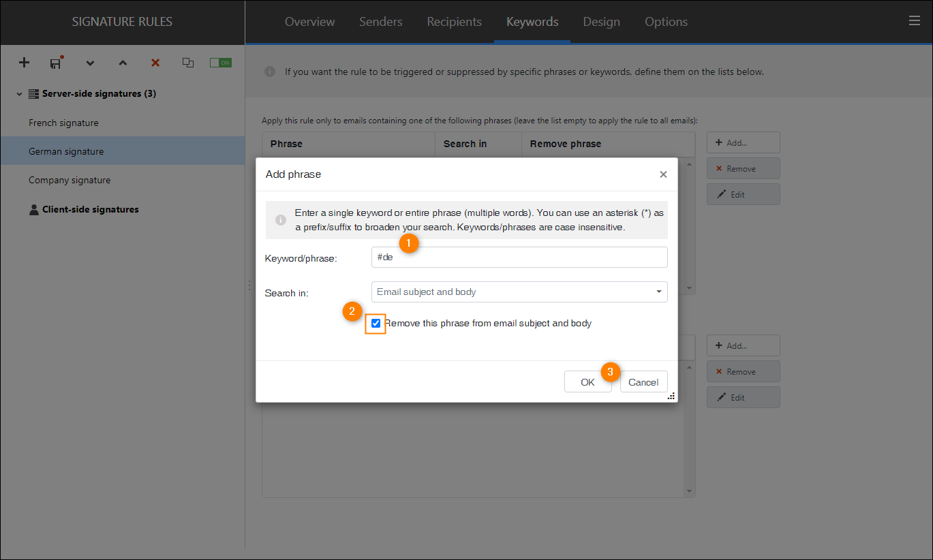Click inside the Keyword/phrase input field

[519, 257]
